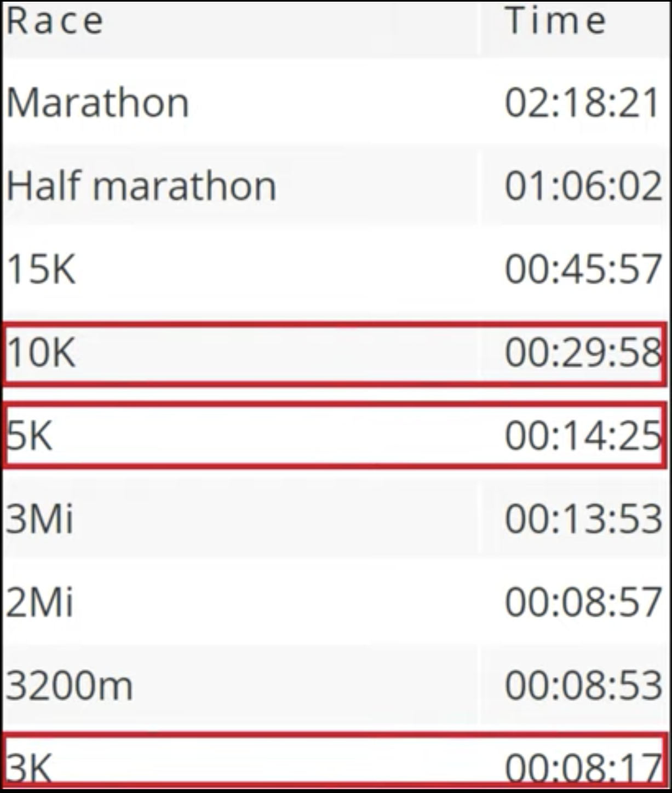Select the Half marathon row label
The width and height of the screenshot is (672, 793).
(141, 186)
